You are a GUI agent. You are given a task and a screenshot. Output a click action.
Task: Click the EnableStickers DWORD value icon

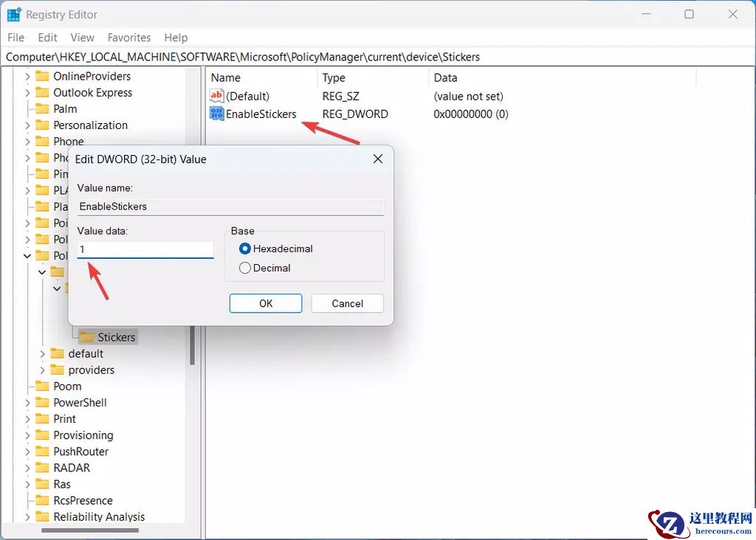tap(216, 114)
